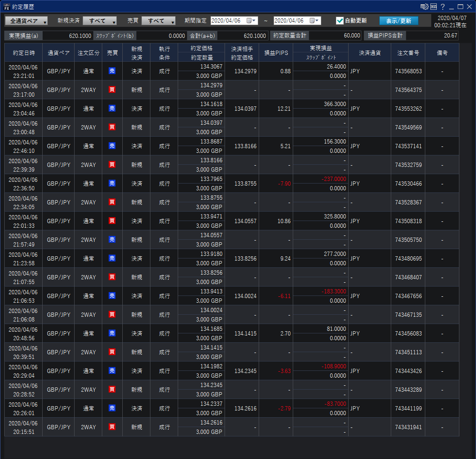Image resolution: width=476 pixels, height=459 pixels.
Task: Open help via the question mark icon
Action: pyautogui.click(x=443, y=7)
